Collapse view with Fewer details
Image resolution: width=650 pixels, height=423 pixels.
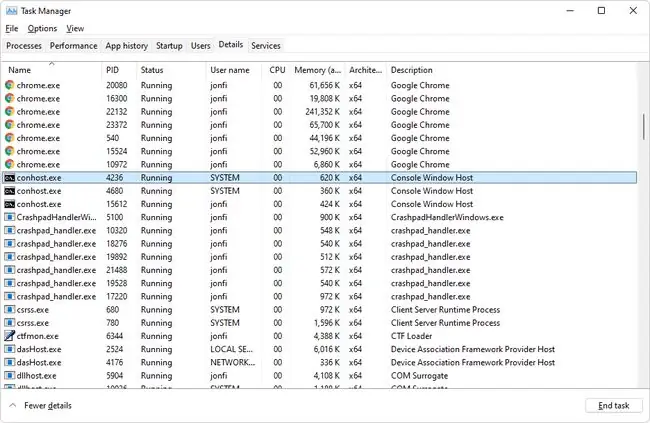click(x=41, y=406)
